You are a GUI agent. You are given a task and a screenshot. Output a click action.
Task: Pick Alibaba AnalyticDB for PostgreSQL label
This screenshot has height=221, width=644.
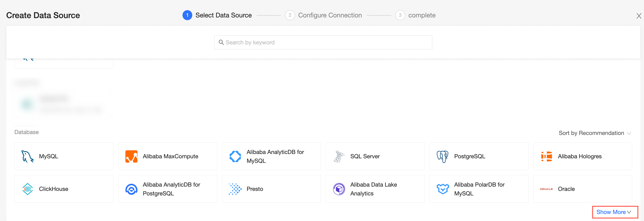tap(171, 189)
